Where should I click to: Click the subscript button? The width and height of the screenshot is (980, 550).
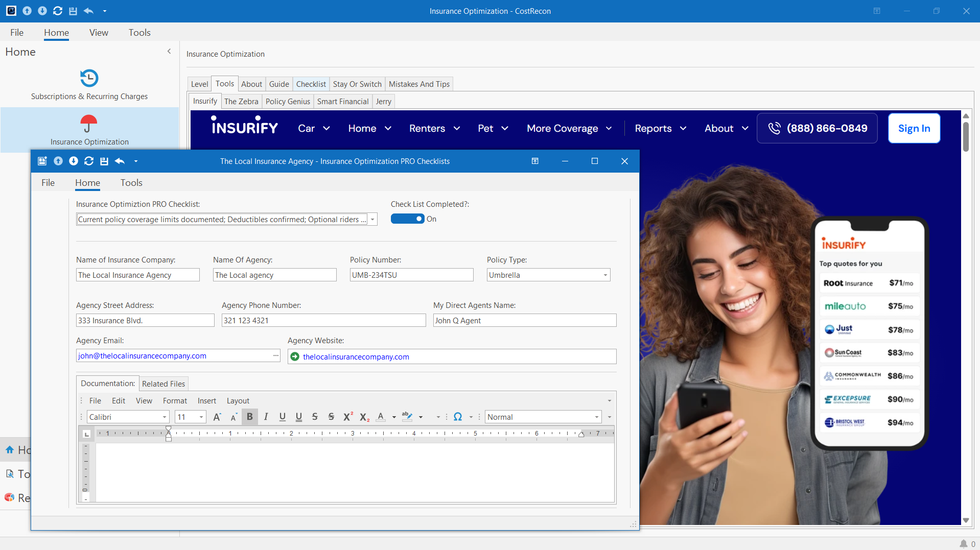click(x=364, y=417)
